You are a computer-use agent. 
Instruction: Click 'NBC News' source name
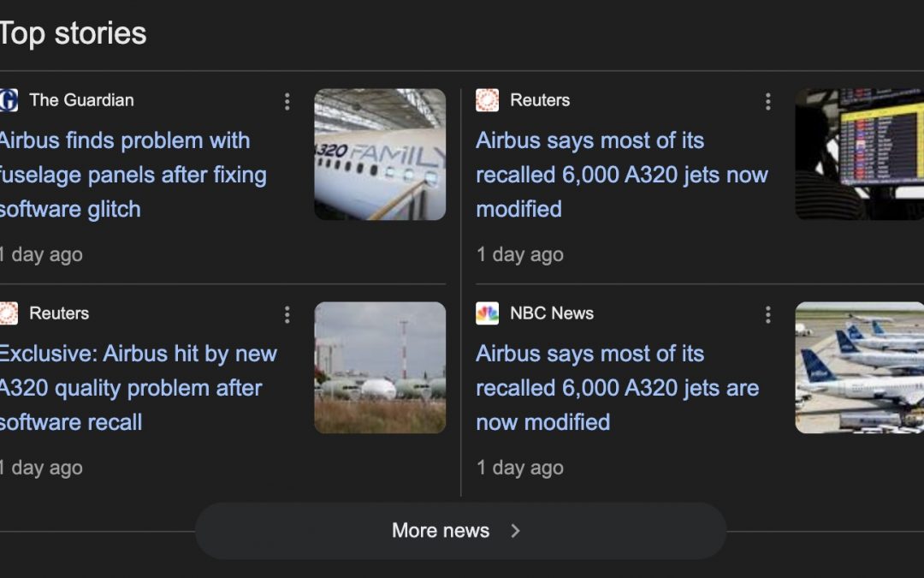[552, 313]
